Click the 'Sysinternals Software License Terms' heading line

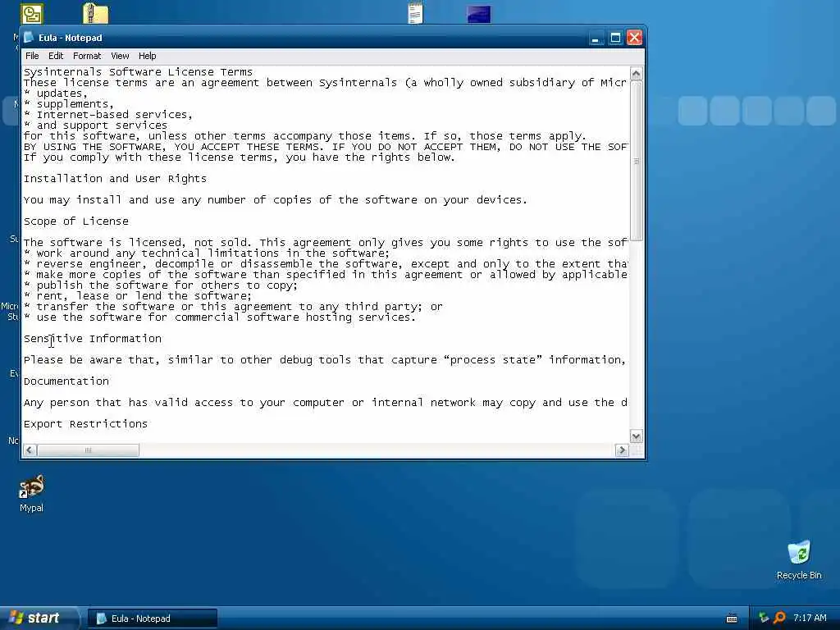(x=138, y=72)
